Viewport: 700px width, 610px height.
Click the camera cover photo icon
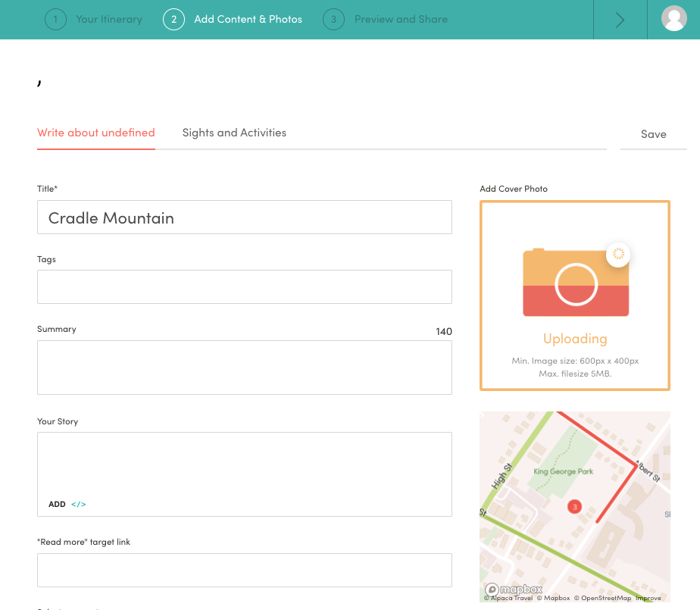576,283
